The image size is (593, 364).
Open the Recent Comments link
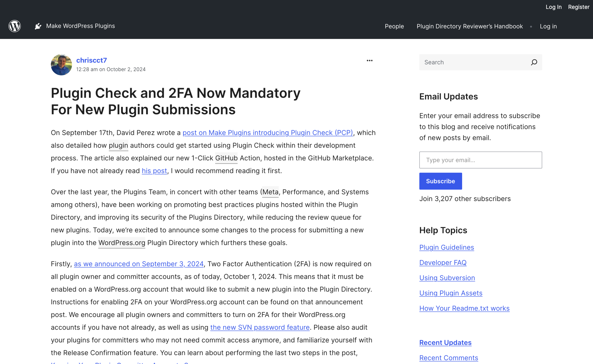coord(449,358)
